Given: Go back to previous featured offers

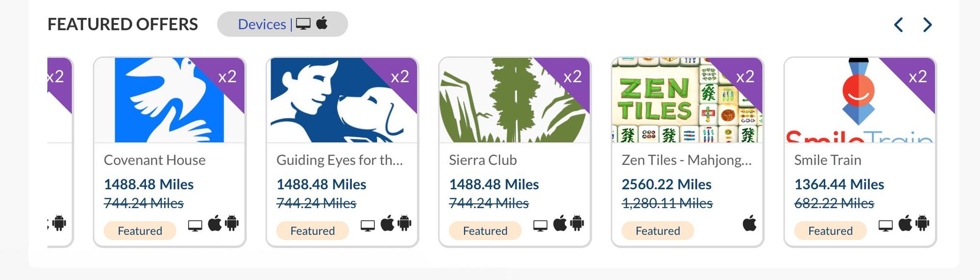Looking at the screenshot, I should tap(898, 25).
